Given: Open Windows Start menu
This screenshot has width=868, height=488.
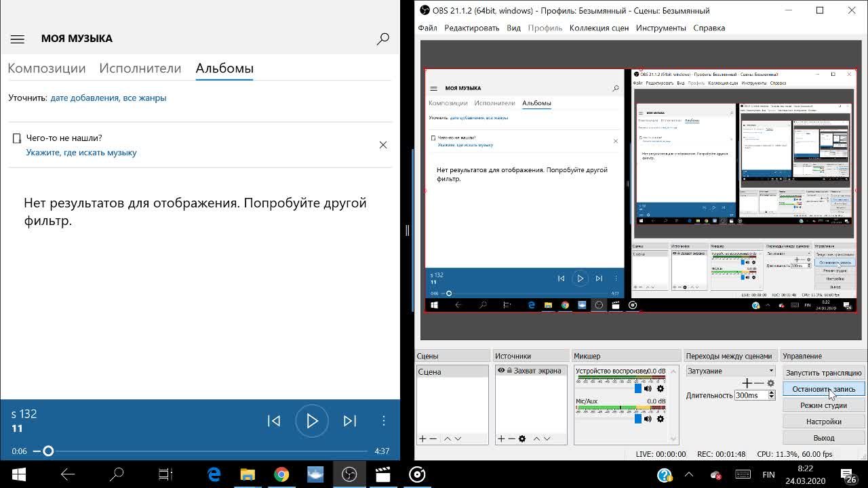Looking at the screenshot, I should click(18, 474).
